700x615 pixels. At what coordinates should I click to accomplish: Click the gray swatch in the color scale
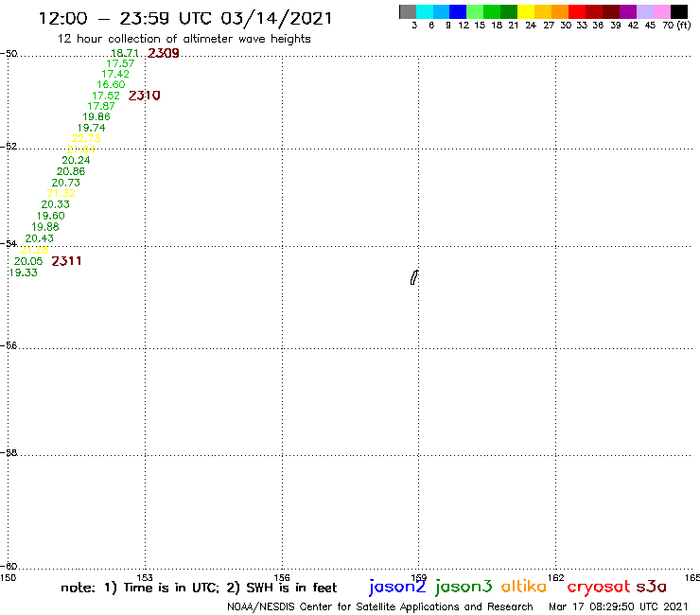tap(408, 11)
